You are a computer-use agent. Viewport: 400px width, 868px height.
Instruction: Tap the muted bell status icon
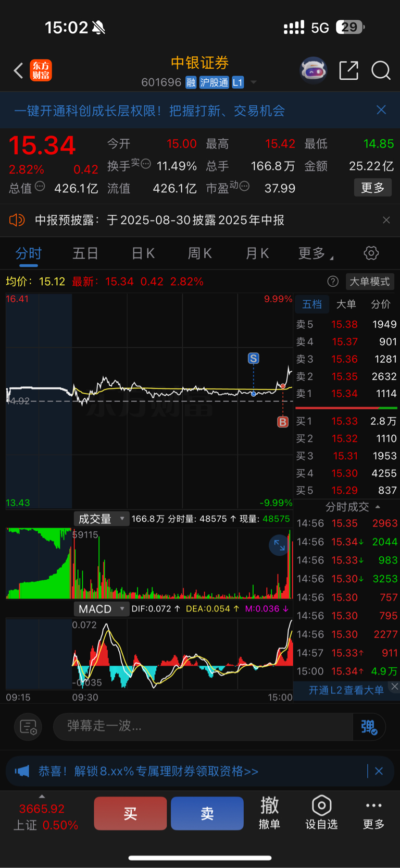click(x=98, y=28)
